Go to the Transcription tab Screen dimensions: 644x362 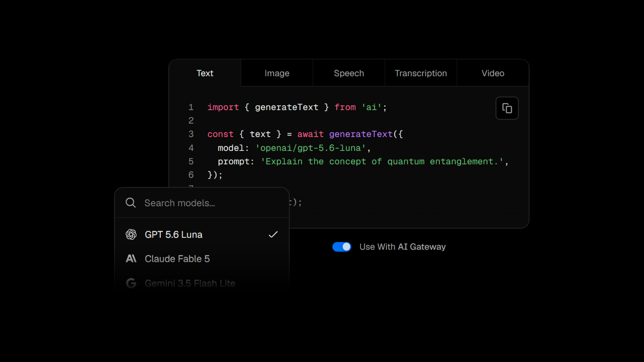pyautogui.click(x=421, y=73)
